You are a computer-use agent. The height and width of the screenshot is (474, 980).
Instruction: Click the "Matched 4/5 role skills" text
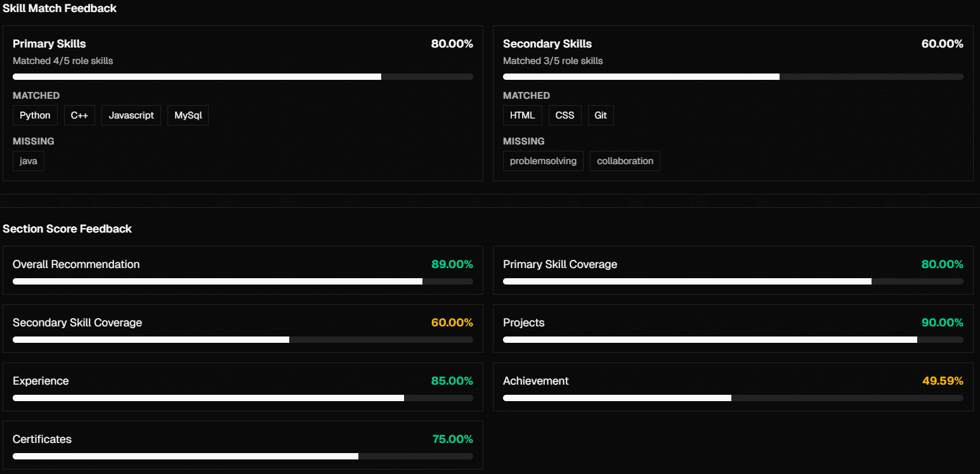[x=63, y=61]
